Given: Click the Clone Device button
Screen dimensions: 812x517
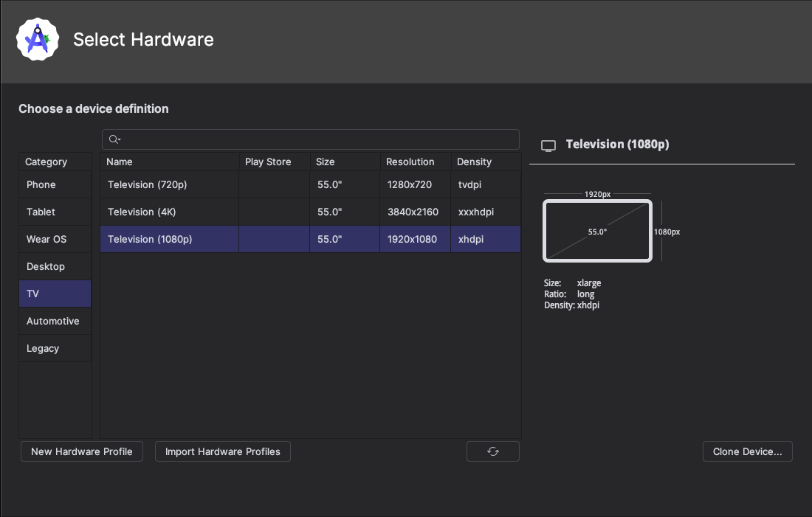Looking at the screenshot, I should tap(747, 451).
